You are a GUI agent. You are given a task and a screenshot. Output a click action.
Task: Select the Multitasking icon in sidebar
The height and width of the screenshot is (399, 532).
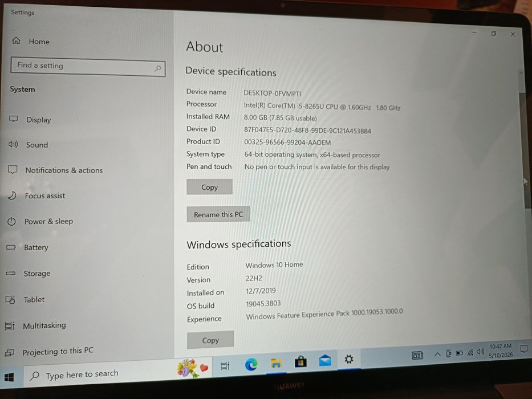point(10,325)
